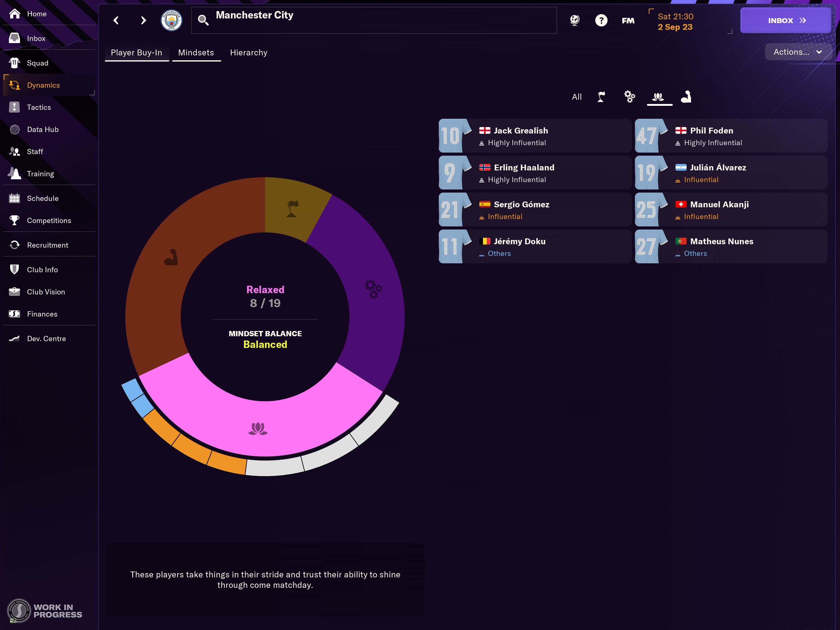The width and height of the screenshot is (840, 630).
Task: Toggle the personality character icon filter
Action: (x=687, y=96)
